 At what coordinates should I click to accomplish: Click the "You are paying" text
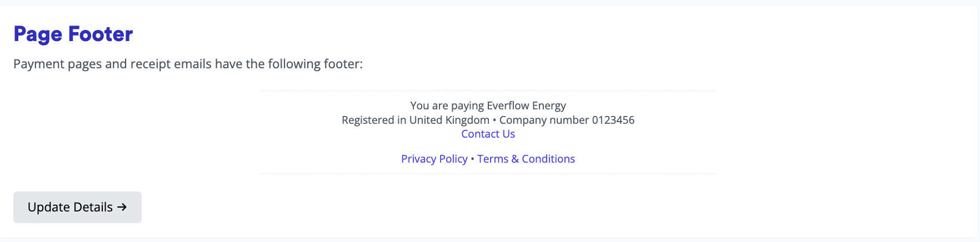click(x=447, y=105)
